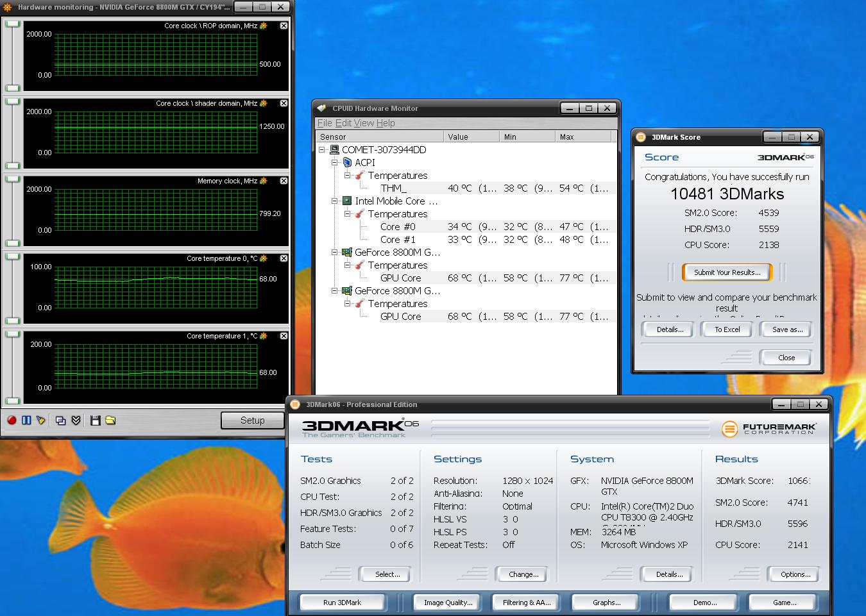Collapse Temperatures under ACPI
The image size is (866, 616).
[347, 176]
